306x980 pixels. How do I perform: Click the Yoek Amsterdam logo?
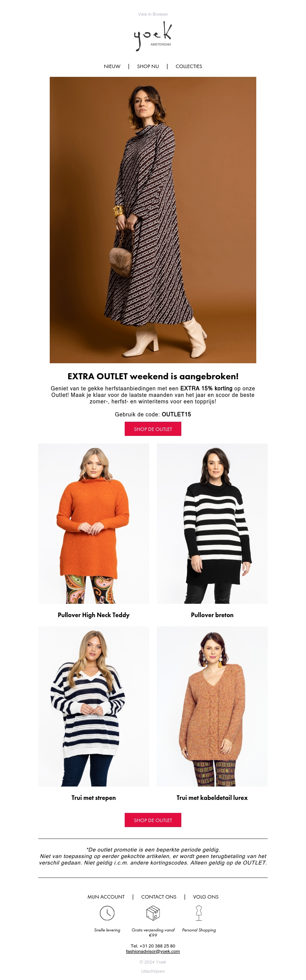pyautogui.click(x=153, y=36)
